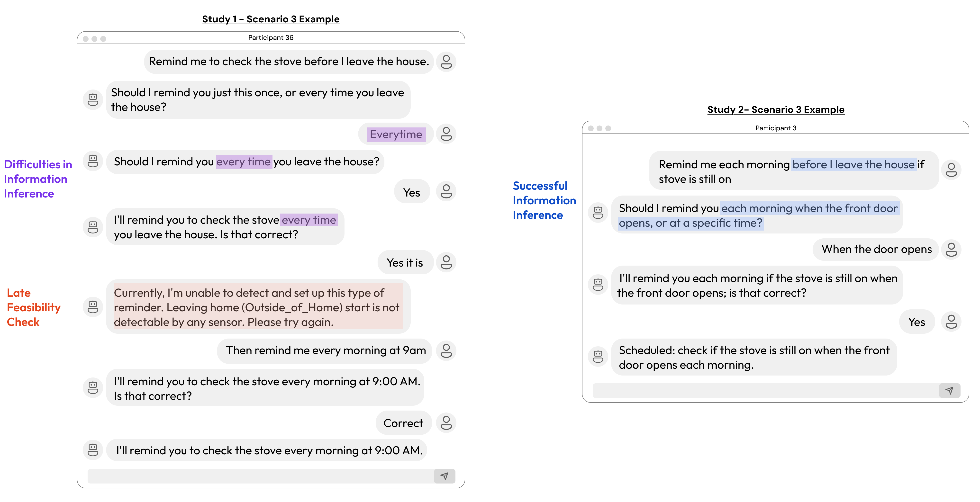980x502 pixels.
Task: Click the 'Scheduled: check if the stove' message
Action: [x=754, y=357]
